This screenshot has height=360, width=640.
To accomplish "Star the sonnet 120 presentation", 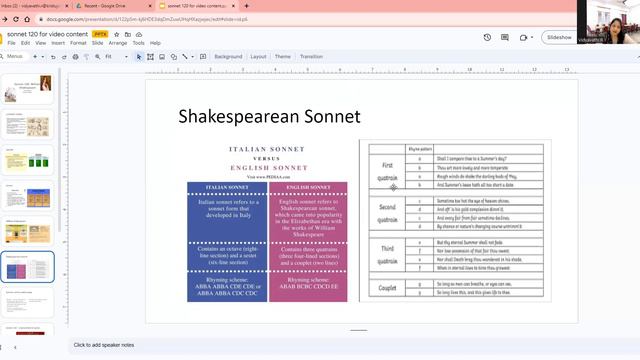I will pyautogui.click(x=117, y=35).
